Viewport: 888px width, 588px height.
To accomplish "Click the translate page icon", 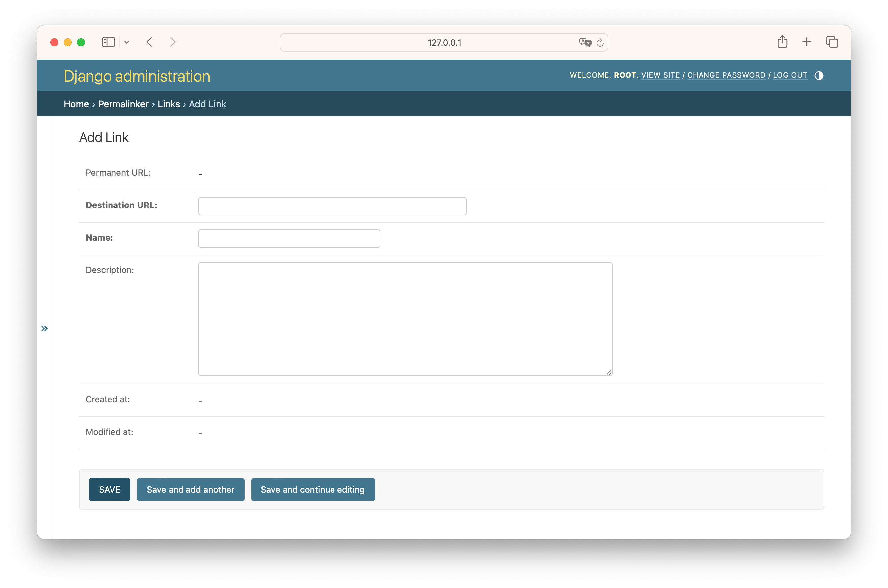I will coord(585,42).
